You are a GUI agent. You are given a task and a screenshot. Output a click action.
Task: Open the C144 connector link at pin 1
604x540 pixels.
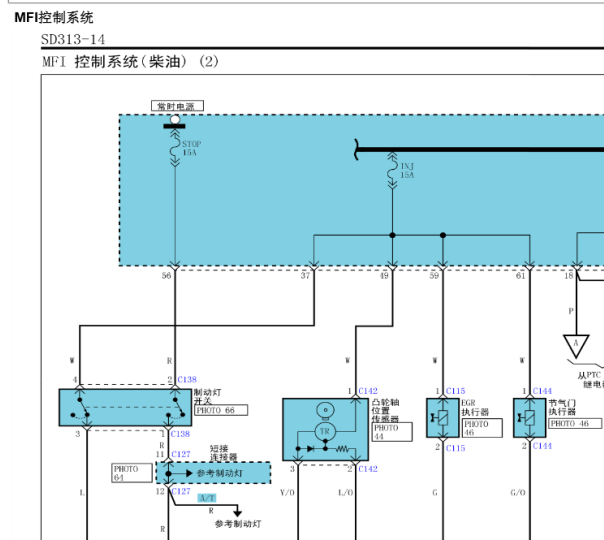point(542,391)
